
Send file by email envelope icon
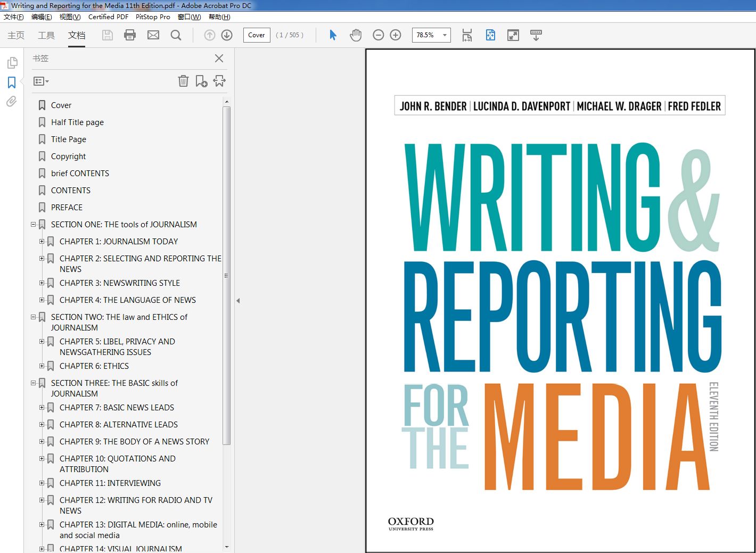tap(153, 35)
